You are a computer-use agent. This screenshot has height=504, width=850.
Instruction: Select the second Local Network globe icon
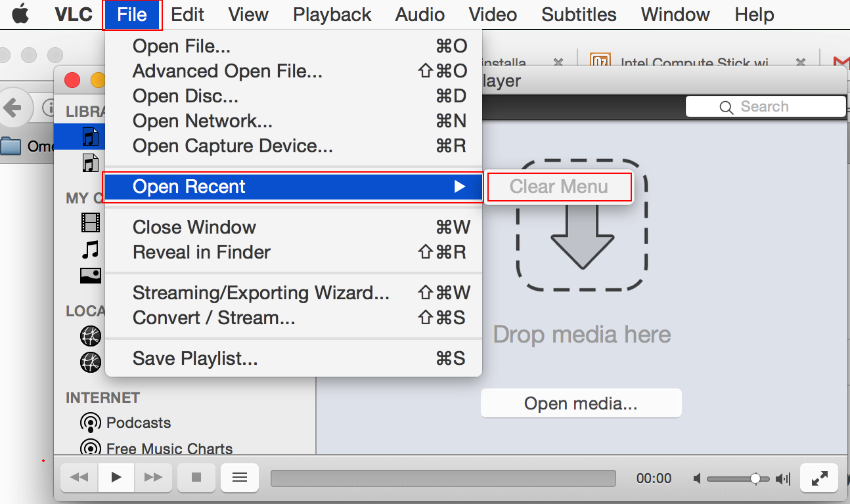pyautogui.click(x=91, y=362)
